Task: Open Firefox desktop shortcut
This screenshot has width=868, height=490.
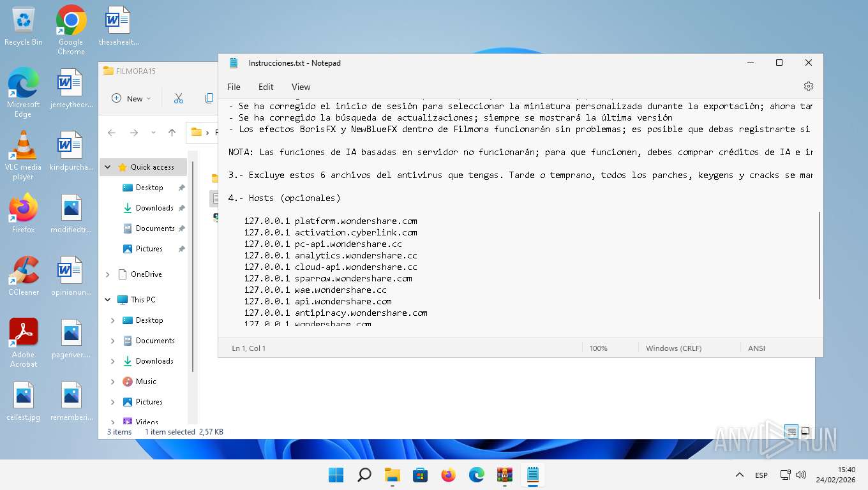Action: pyautogui.click(x=24, y=214)
